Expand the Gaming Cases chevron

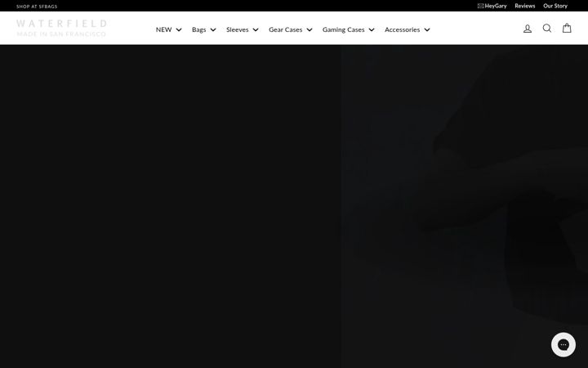click(x=372, y=29)
